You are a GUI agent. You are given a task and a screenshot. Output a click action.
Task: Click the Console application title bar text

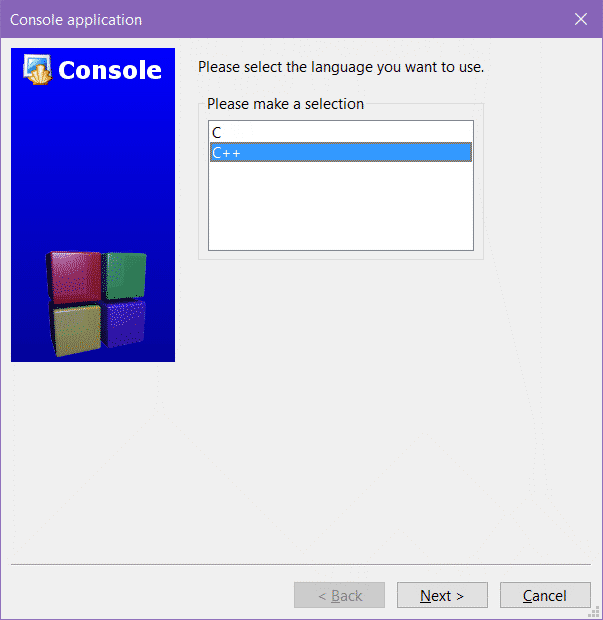click(76, 20)
